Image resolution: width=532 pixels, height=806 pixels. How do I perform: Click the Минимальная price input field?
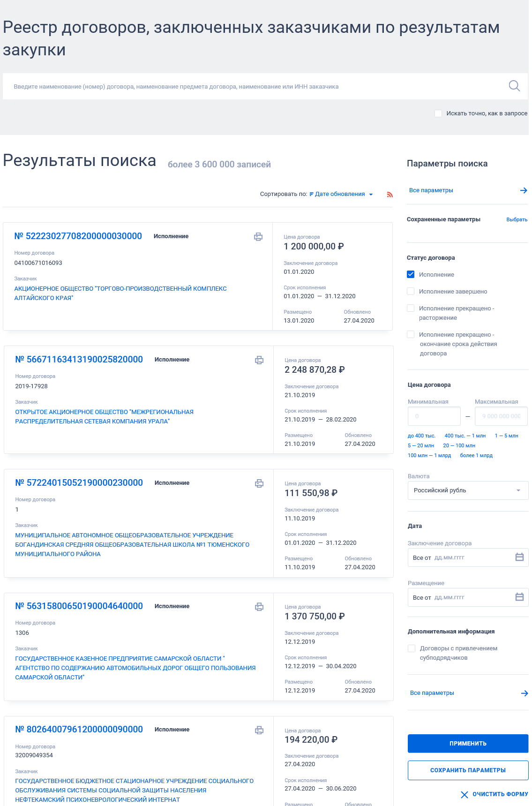[434, 416]
